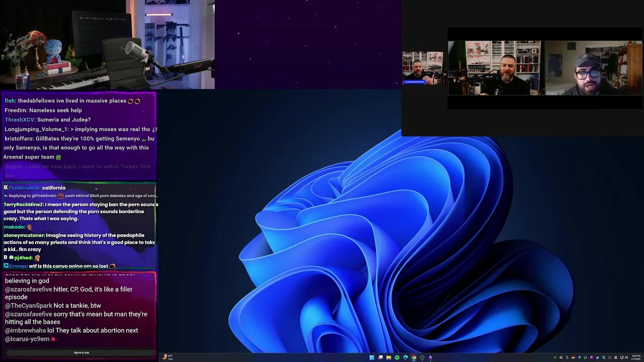Open File Explorer from the taskbar
Viewport: 644px width, 362px height.
point(388,357)
